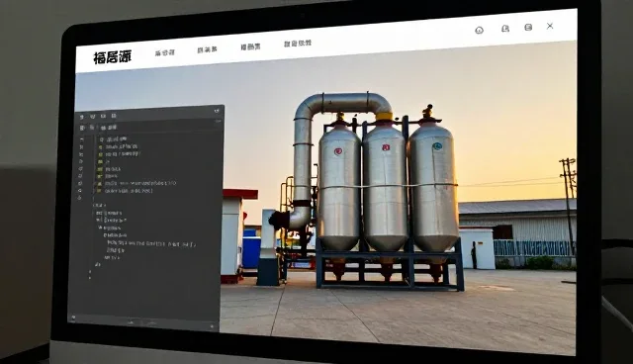The image size is (633, 364).
Task: Click the icon at dark panel's top-right corner
Action: (217, 111)
